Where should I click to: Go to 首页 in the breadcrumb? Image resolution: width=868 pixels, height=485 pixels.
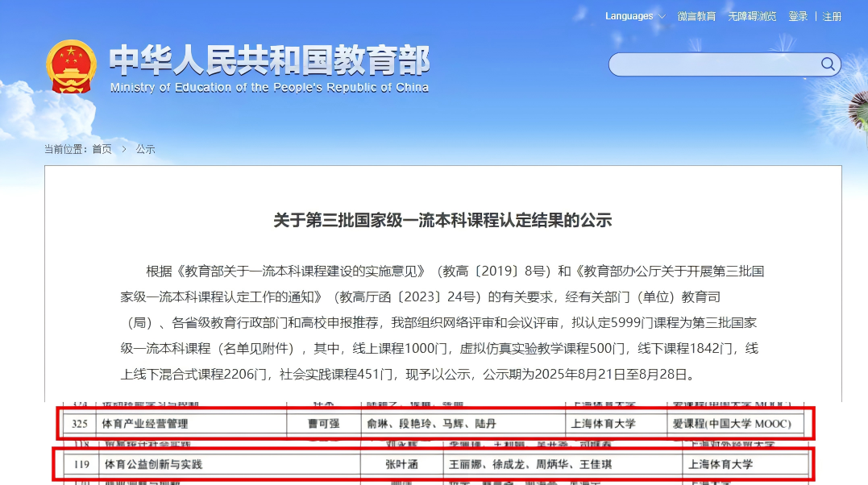tap(102, 149)
